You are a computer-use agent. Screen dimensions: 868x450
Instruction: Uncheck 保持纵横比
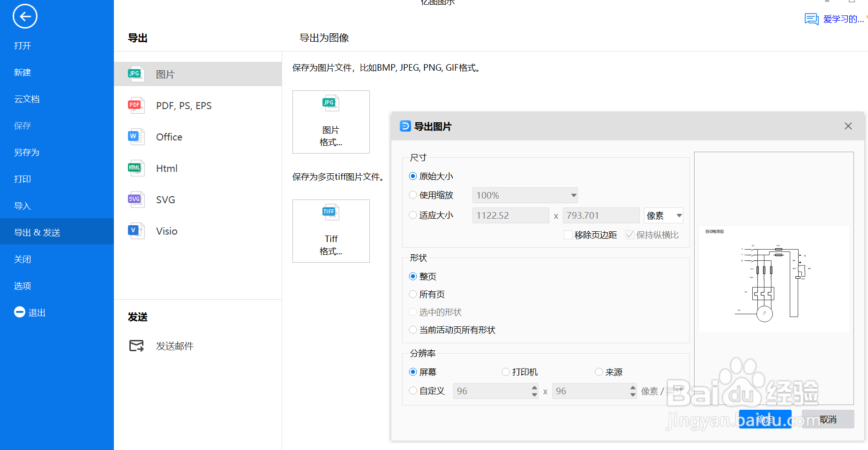point(630,235)
